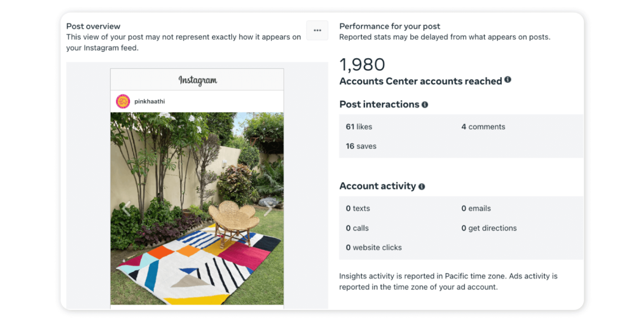644x322 pixels.
Task: Select the 0 calls metric
Action: click(x=357, y=228)
